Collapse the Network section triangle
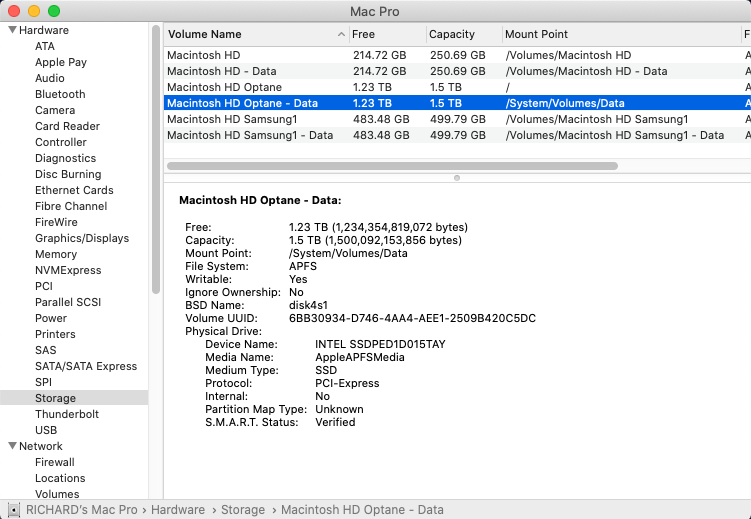751x519 pixels. coord(13,446)
